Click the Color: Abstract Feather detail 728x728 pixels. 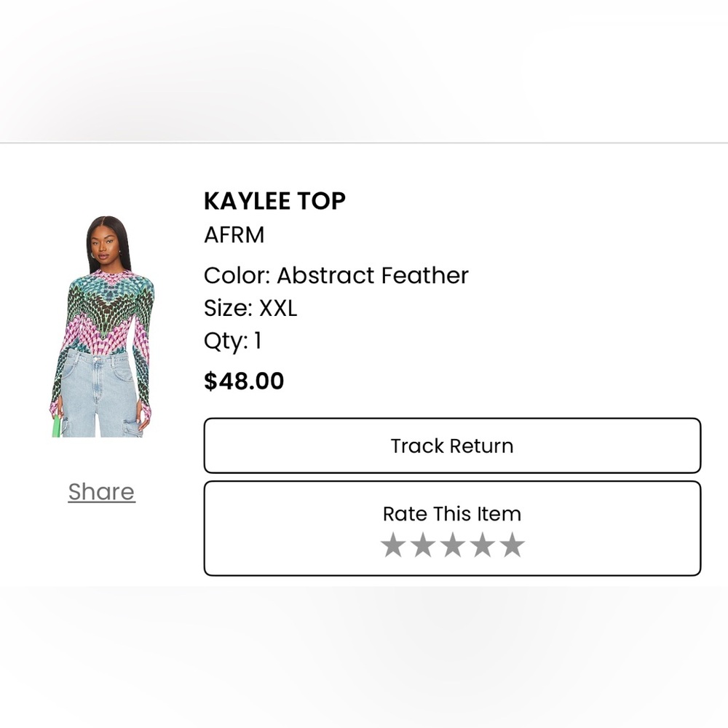pos(336,275)
